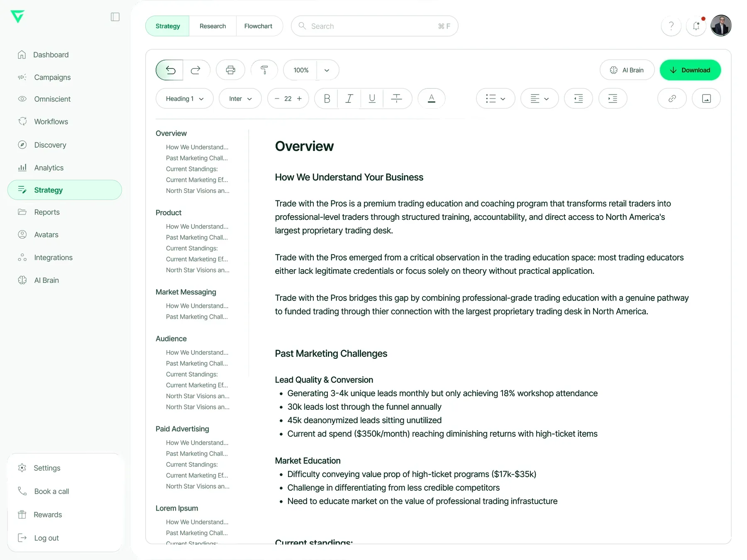Image resolution: width=747 pixels, height=560 pixels.
Task: Open the text alignment dropdown
Action: pos(539,99)
